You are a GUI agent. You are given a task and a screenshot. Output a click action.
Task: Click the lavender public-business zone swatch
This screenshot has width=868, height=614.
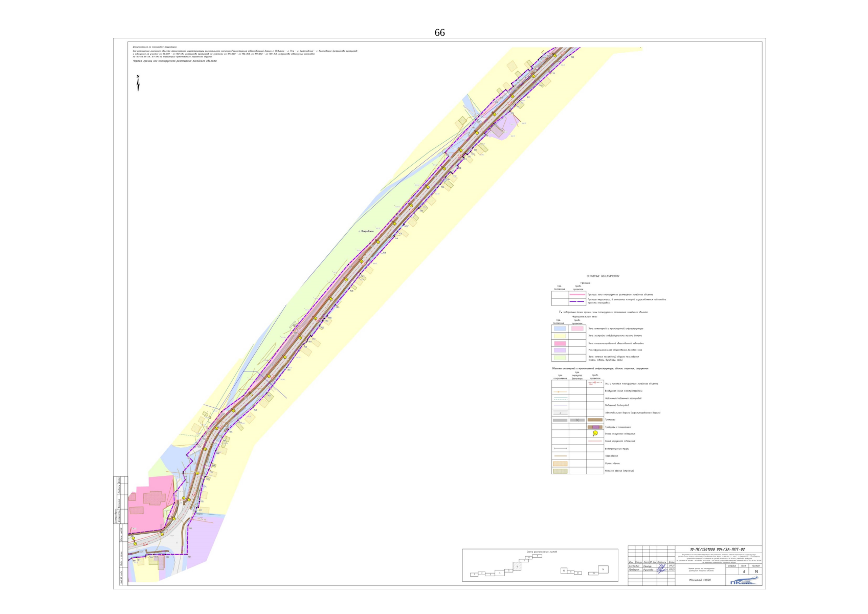[560, 350]
